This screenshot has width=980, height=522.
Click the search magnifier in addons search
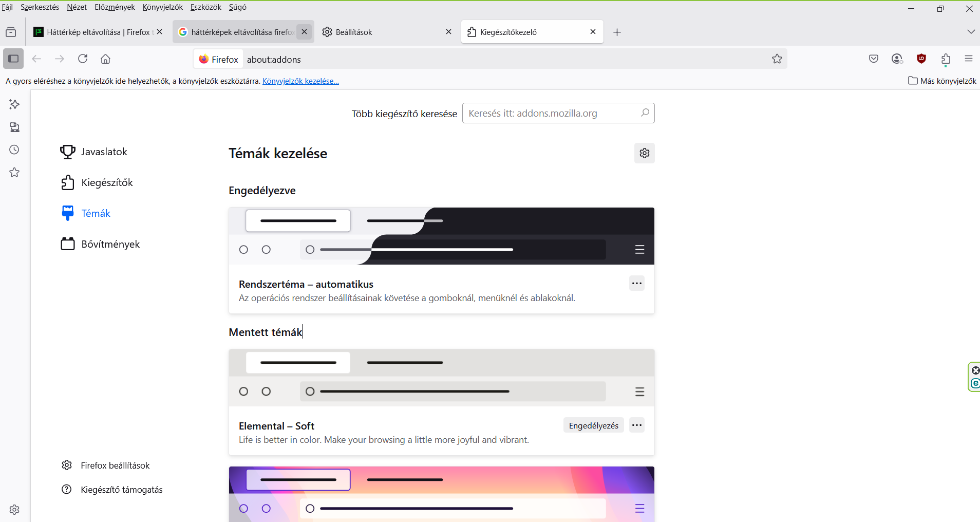(x=645, y=113)
